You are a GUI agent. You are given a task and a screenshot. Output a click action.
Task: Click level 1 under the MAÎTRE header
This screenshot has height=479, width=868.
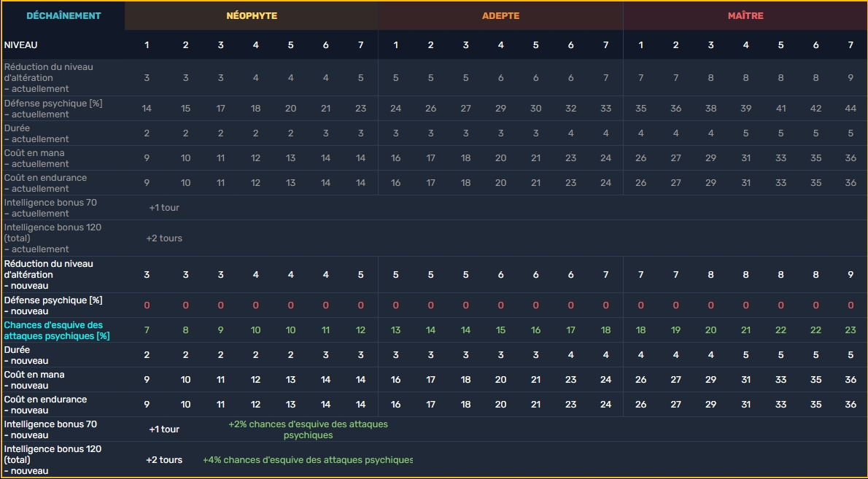point(640,44)
